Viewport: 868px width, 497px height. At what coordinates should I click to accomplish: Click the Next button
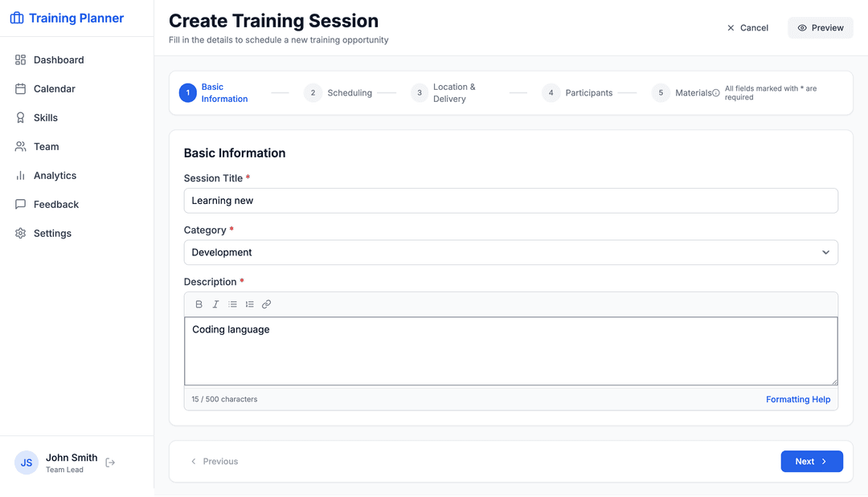(x=812, y=461)
